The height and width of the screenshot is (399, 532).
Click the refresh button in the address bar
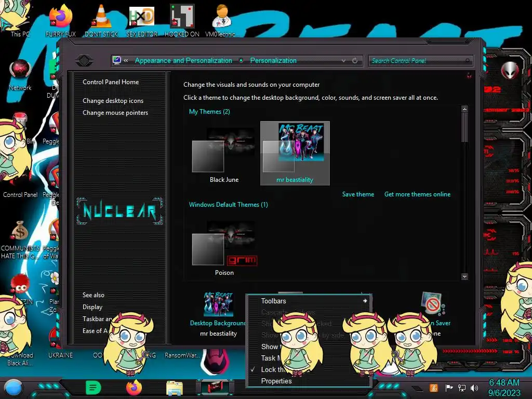click(x=355, y=61)
